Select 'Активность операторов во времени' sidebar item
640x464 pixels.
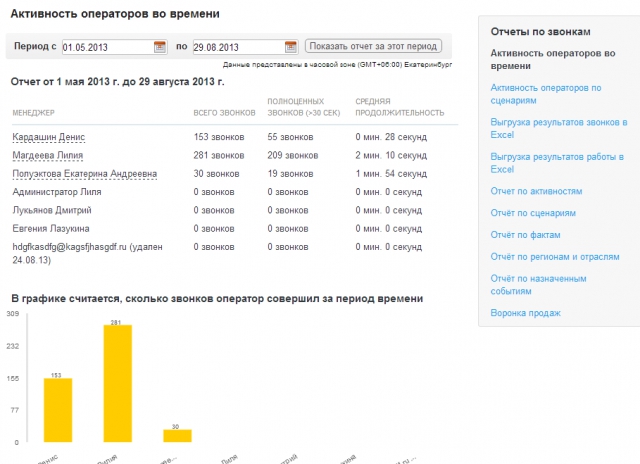tap(553, 60)
